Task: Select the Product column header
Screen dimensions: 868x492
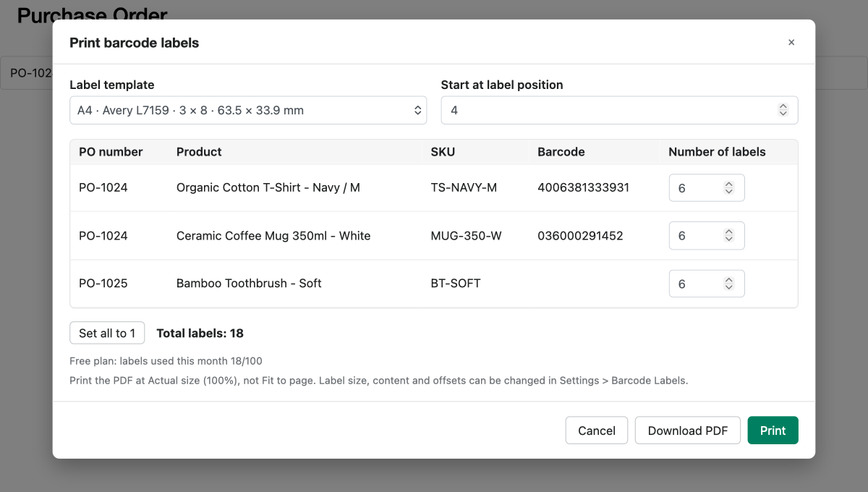Action: [x=199, y=152]
